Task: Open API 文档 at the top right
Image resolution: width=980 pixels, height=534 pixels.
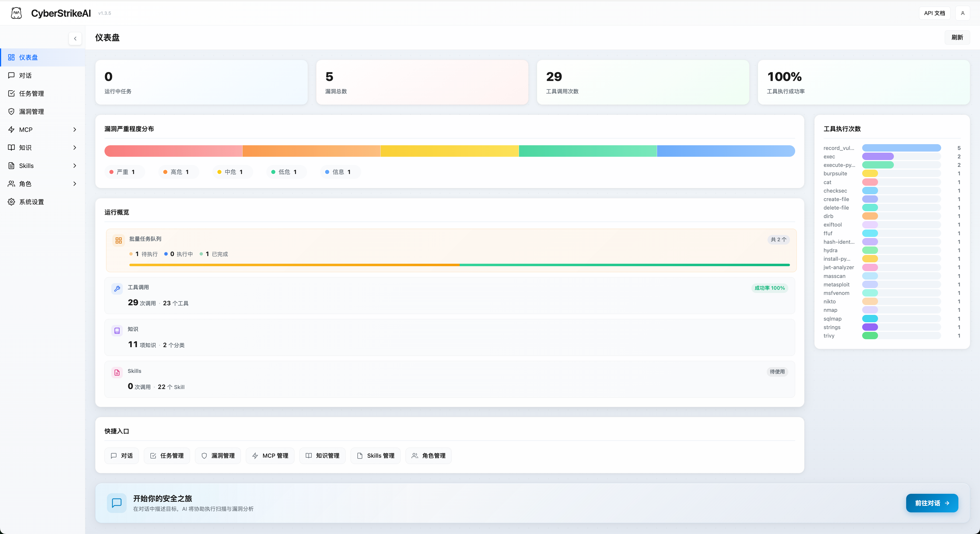Action: (935, 13)
